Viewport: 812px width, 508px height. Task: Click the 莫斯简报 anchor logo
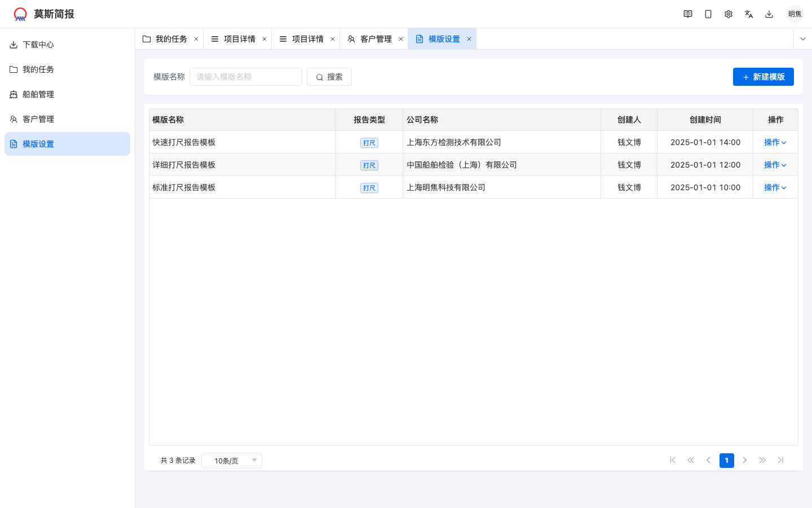coord(21,14)
